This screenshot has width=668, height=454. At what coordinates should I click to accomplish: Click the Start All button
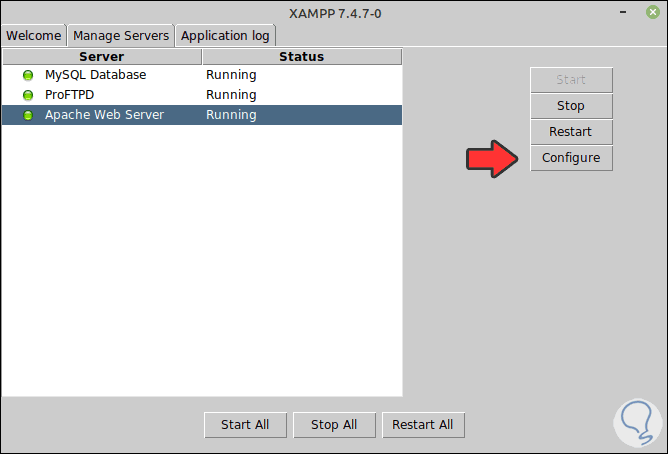245,425
